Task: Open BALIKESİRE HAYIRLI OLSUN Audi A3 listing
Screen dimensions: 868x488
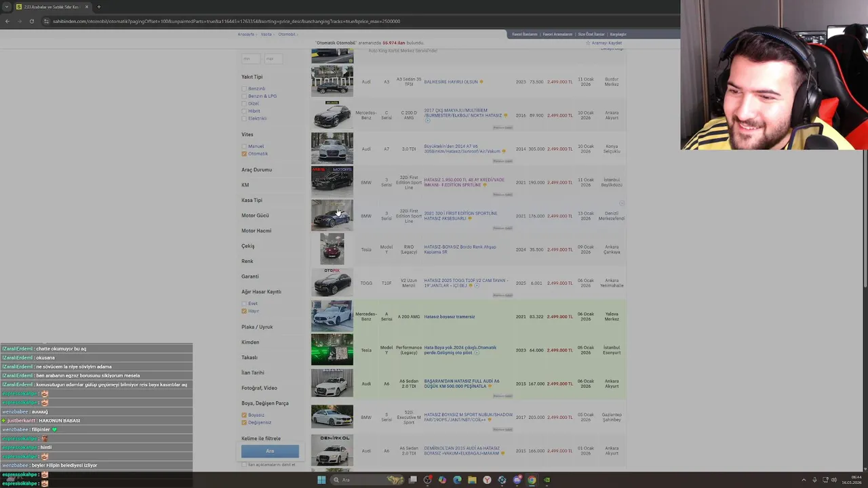Action: (x=451, y=82)
